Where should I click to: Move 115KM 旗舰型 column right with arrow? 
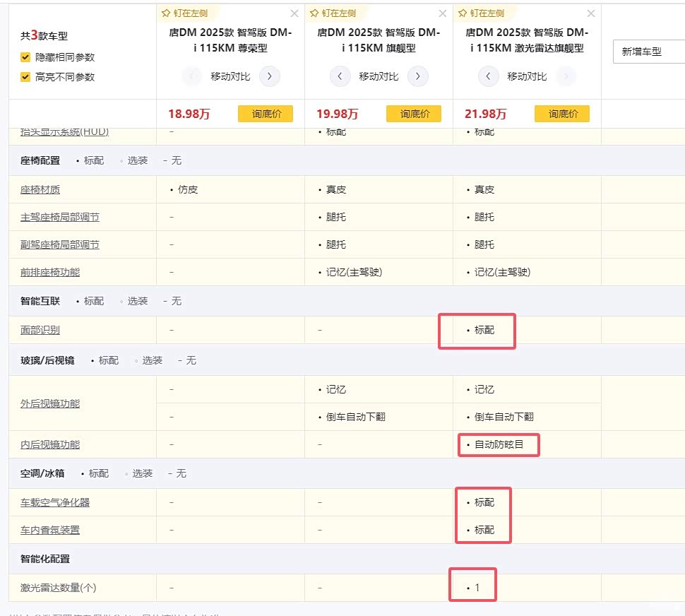[x=418, y=76]
